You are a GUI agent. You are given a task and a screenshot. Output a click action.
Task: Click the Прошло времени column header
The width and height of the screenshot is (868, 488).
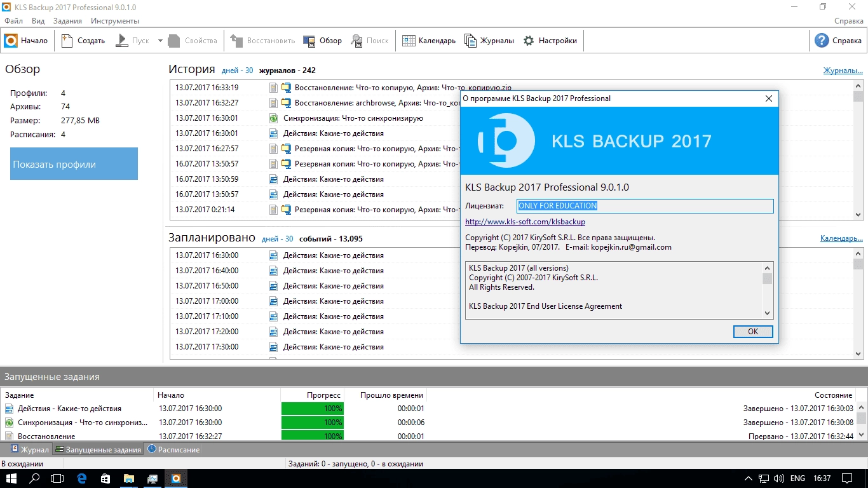[x=385, y=395]
